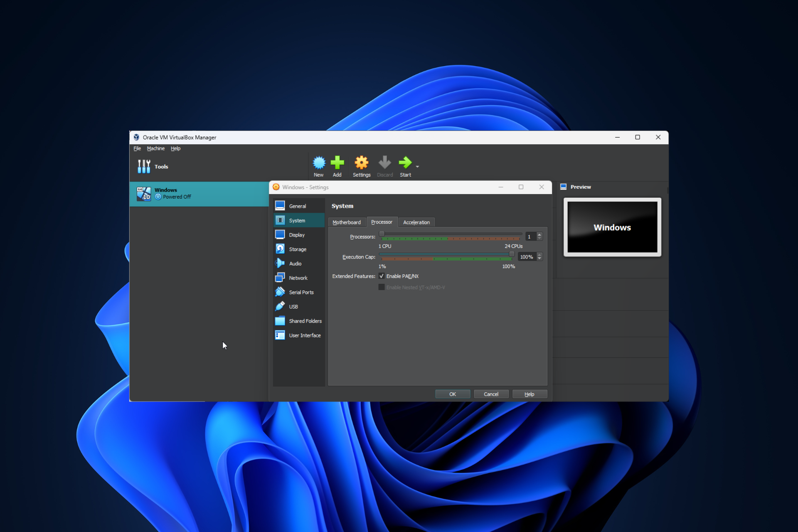Open the File menu
Screen dimensions: 798x532
click(137, 148)
